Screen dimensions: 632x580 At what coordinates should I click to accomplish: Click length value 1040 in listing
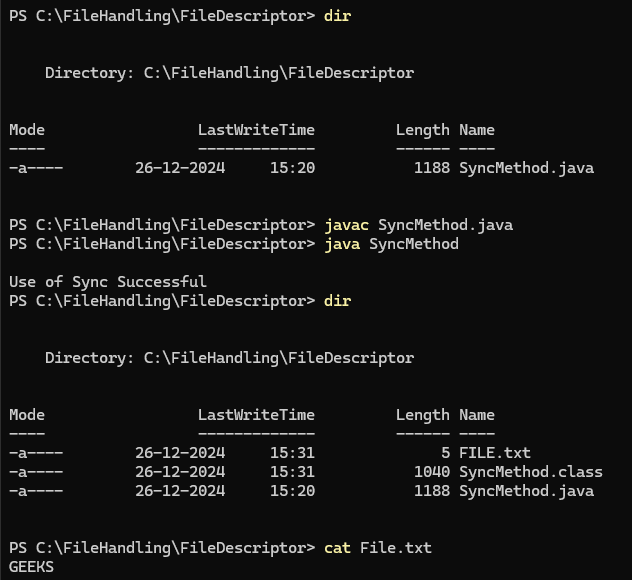tap(431, 472)
